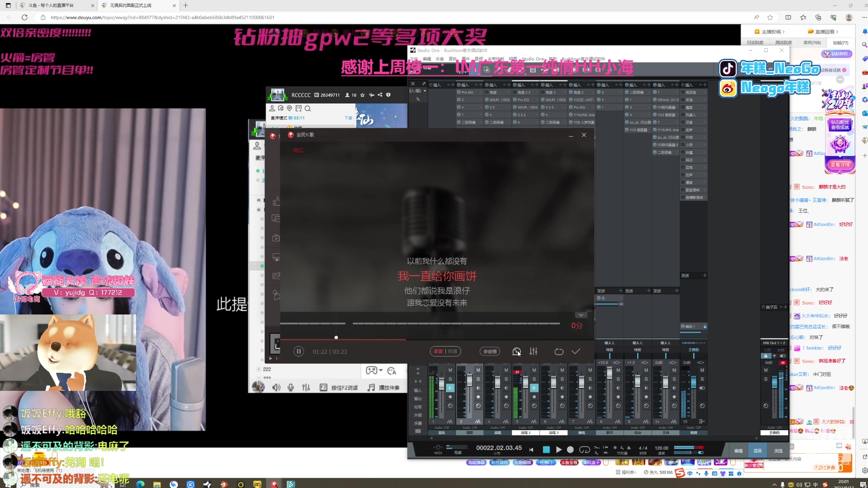Screen dimensions: 868x488
Task: Open Studio One 帮助 menu
Action: tap(553, 59)
